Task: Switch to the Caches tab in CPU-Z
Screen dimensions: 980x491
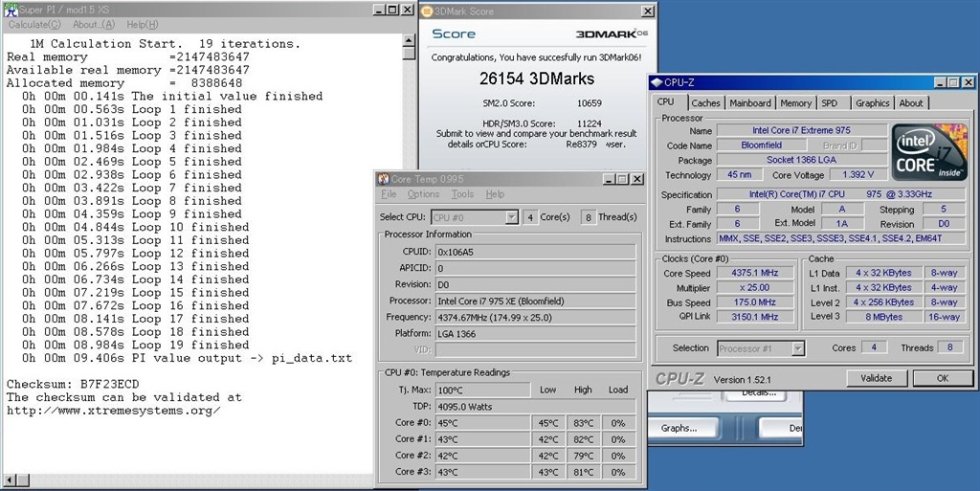Action: tap(705, 103)
